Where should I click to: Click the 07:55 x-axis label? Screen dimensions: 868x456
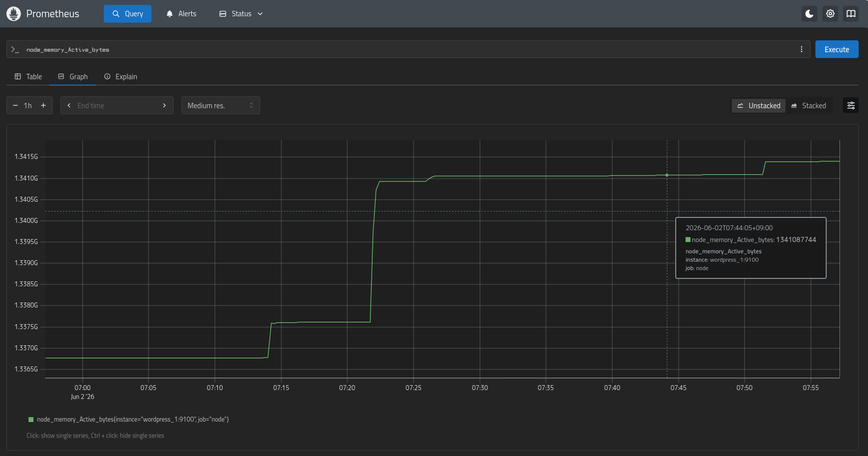(x=811, y=388)
